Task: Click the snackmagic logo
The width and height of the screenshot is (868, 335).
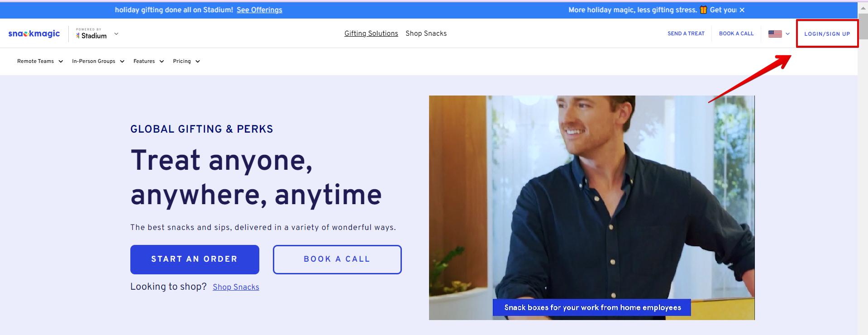Action: (34, 33)
